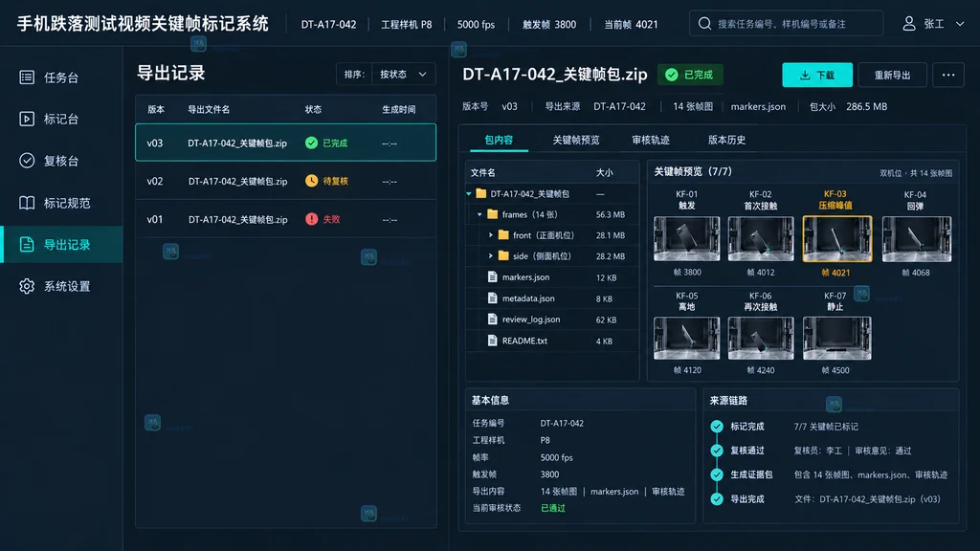Click the 文件名 column header

tap(482, 172)
